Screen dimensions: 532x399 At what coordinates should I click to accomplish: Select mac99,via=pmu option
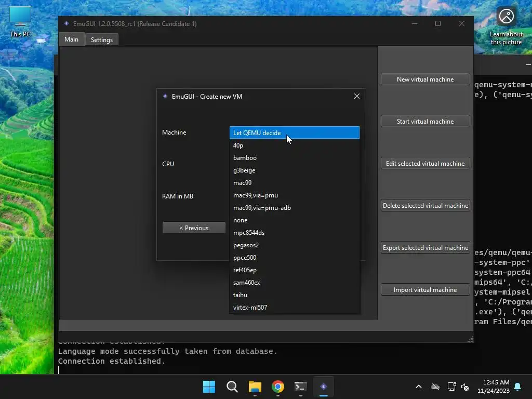[294, 195]
